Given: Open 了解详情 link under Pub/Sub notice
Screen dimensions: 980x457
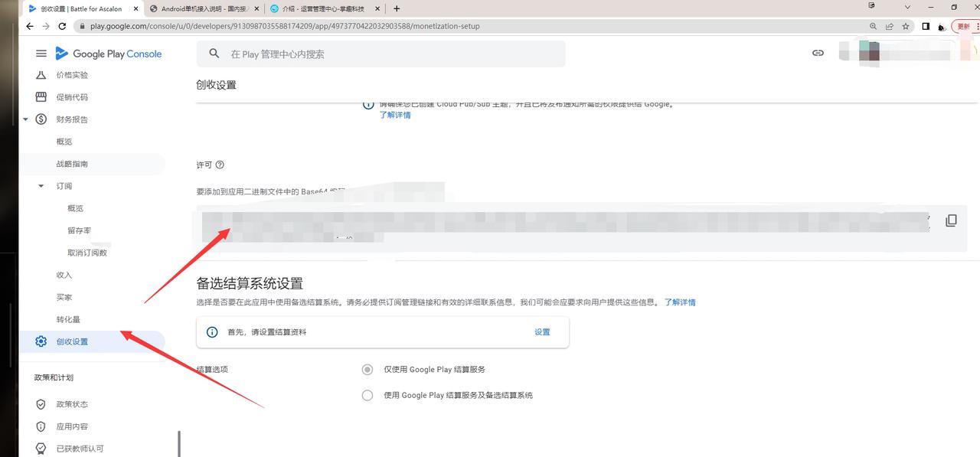Looking at the screenshot, I should (395, 115).
